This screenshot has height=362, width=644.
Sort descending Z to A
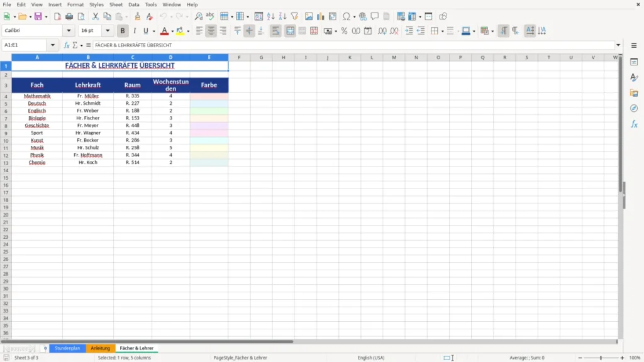click(x=282, y=16)
